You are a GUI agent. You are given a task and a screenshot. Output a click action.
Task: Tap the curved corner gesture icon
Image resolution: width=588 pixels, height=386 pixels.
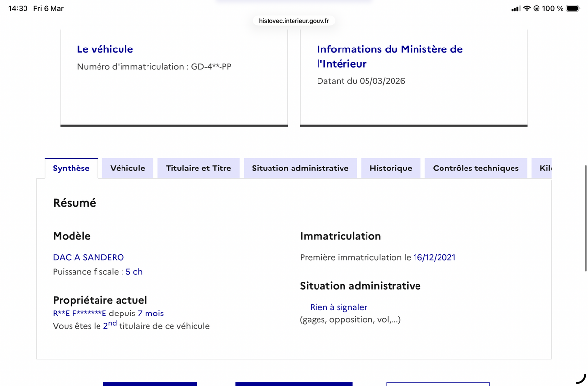pyautogui.click(x=581, y=378)
